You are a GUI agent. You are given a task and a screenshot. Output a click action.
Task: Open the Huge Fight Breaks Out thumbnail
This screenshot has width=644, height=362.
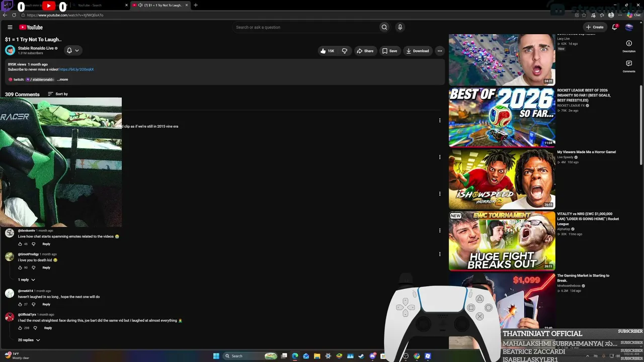[502, 241]
